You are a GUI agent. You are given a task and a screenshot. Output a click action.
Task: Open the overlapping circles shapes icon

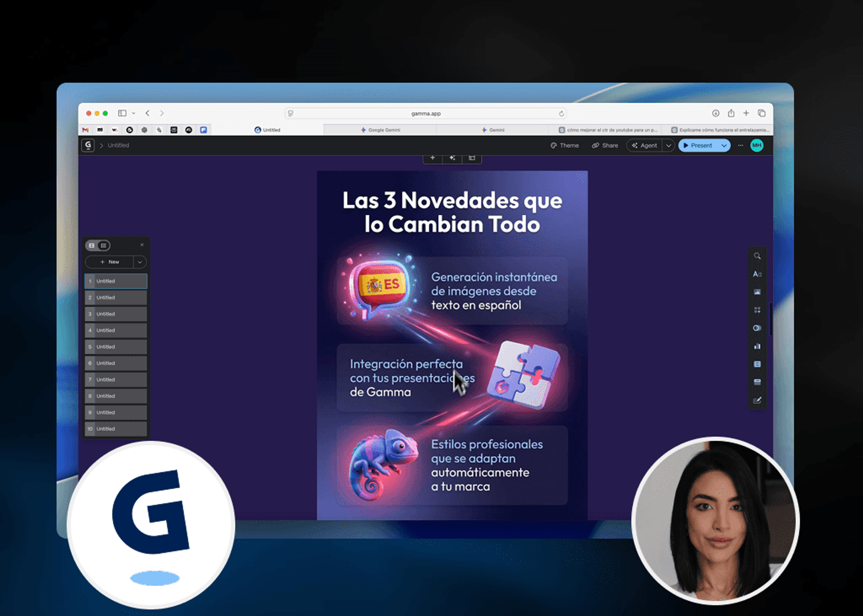(x=757, y=328)
